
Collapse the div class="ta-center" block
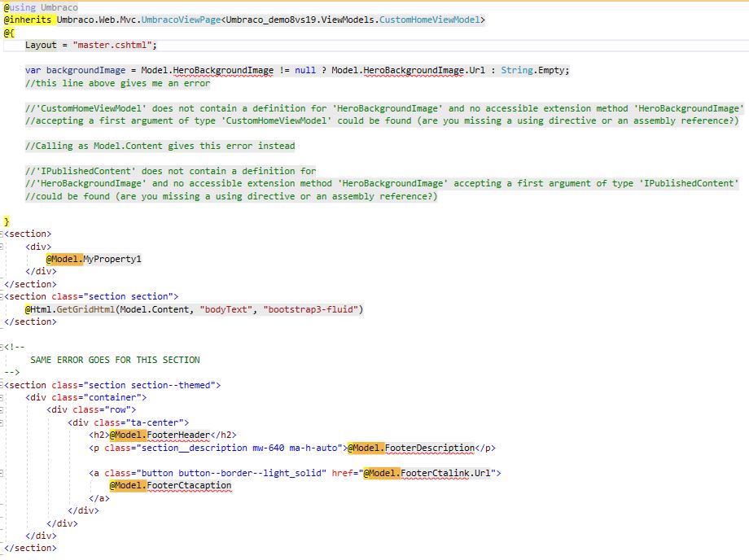[x=2, y=422]
